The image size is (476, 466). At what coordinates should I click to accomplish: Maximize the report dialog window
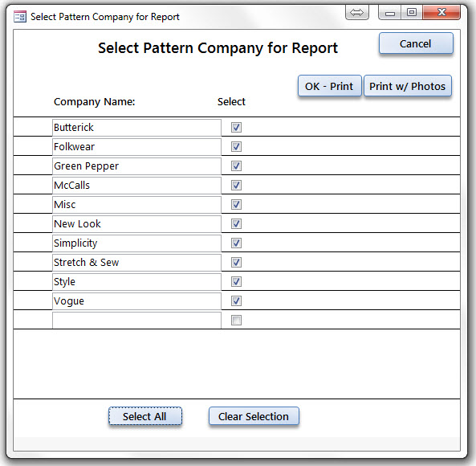(x=412, y=13)
